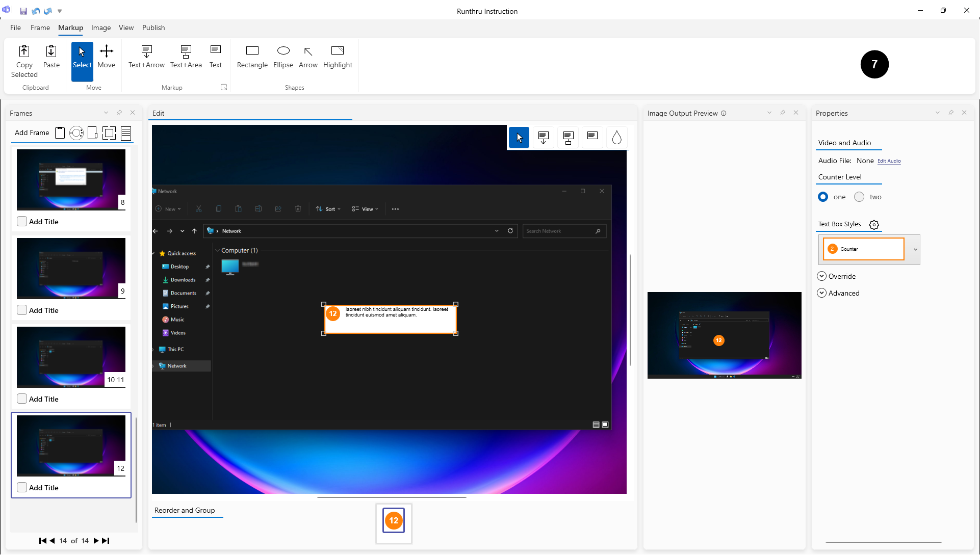Open Text Box Styles settings gear

(874, 225)
